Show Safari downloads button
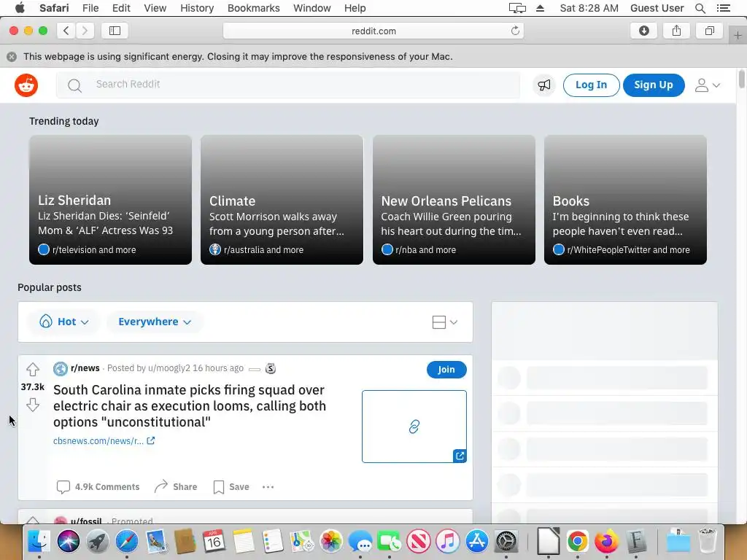Image resolution: width=747 pixels, height=560 pixels. tap(643, 31)
